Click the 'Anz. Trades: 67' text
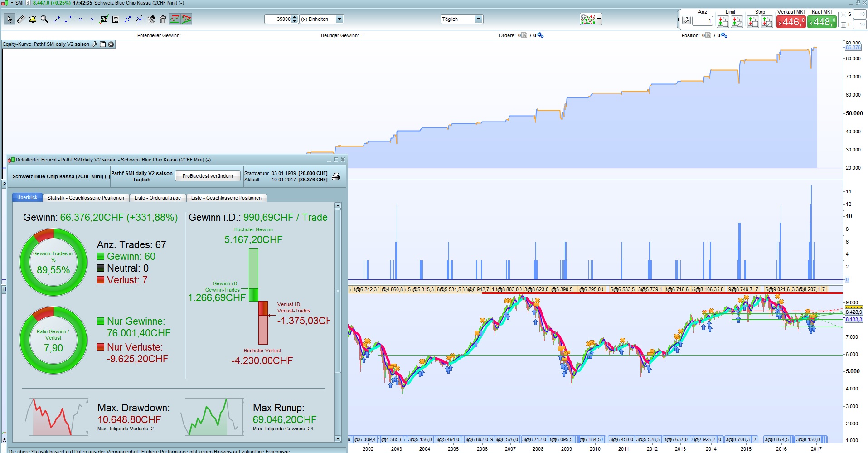Image resolution: width=868 pixels, height=453 pixels. (131, 244)
